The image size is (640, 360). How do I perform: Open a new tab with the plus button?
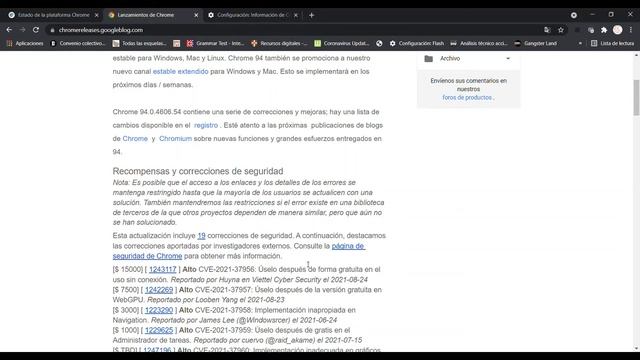click(311, 15)
